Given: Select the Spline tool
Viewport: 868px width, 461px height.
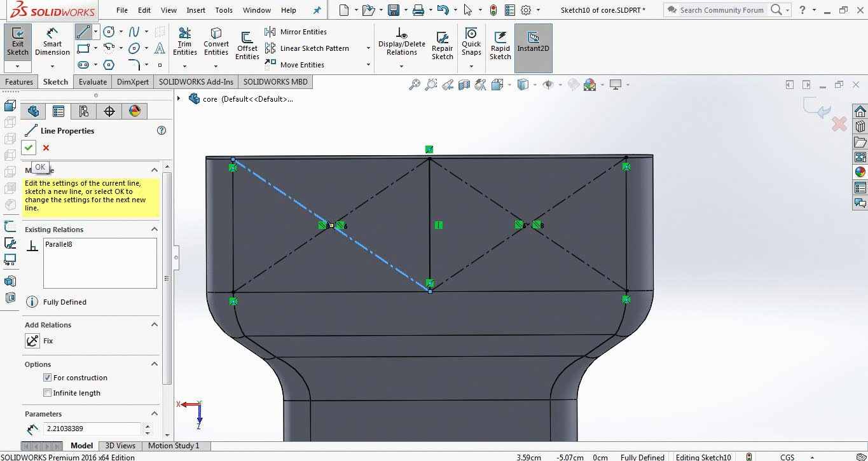Looking at the screenshot, I should click(x=134, y=32).
